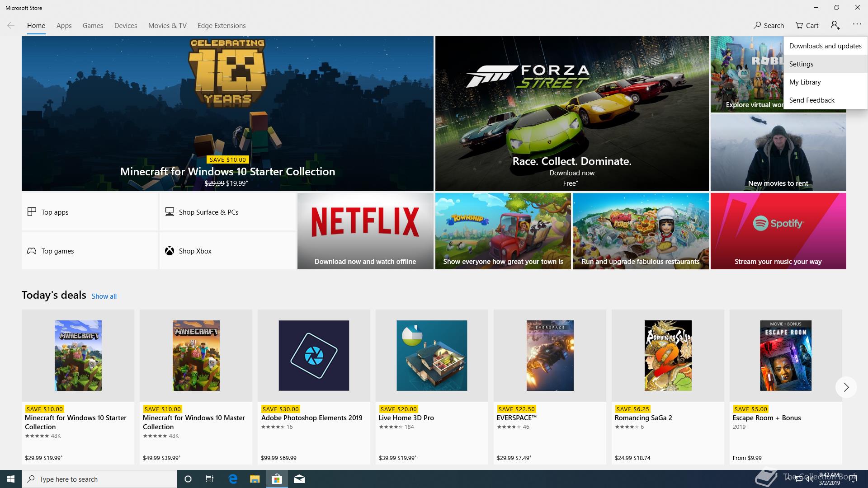Open the Top apps tile
This screenshot has width=868, height=488.
pyautogui.click(x=90, y=212)
